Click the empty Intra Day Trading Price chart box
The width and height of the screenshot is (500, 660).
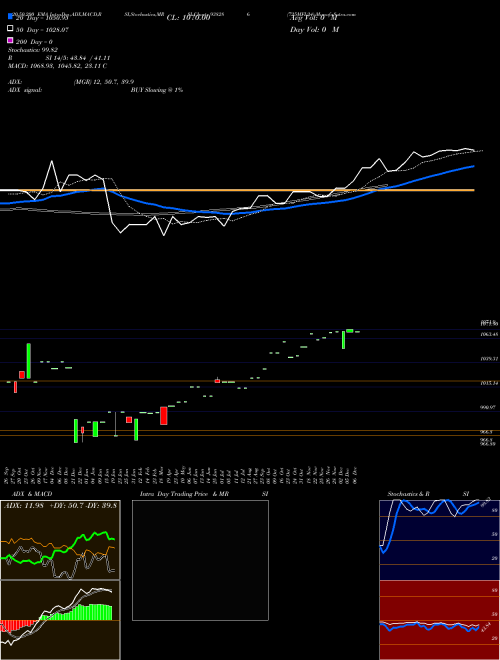tap(200, 560)
